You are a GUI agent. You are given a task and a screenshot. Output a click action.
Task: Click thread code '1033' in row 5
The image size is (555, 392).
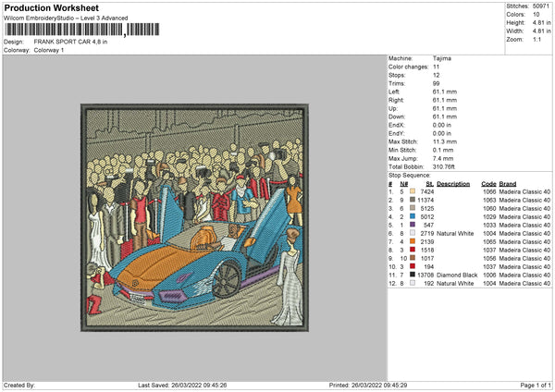click(489, 225)
